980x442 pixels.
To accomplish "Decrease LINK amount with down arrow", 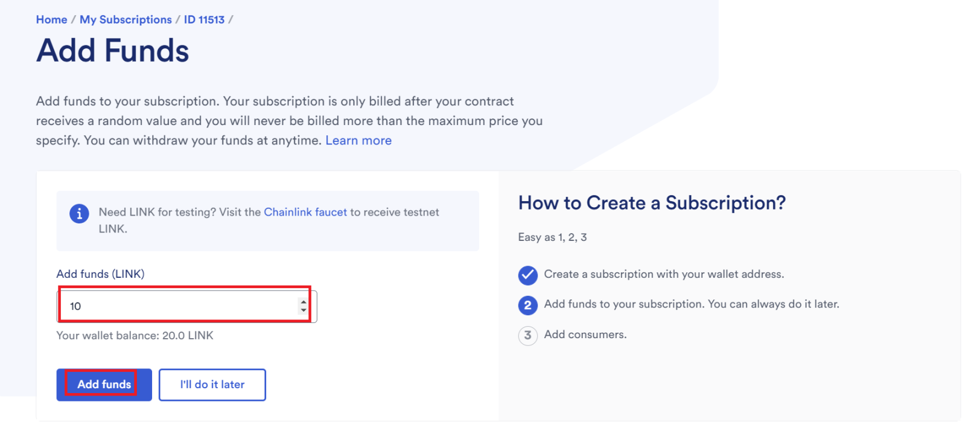I will 304,310.
